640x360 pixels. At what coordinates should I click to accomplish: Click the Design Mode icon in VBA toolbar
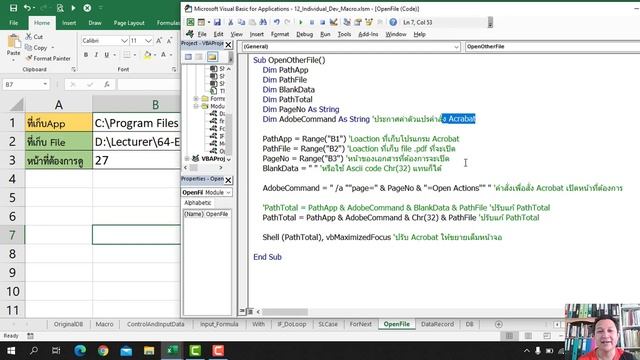coord(333,22)
